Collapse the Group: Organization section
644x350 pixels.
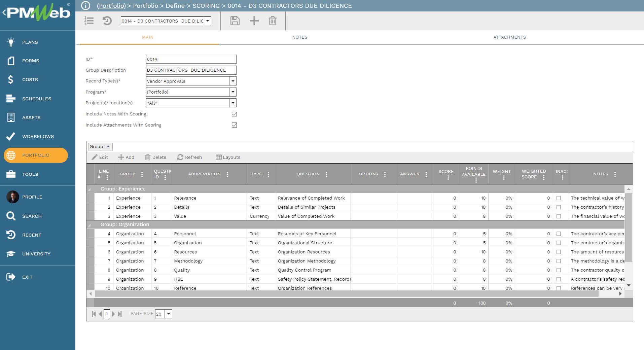coord(90,225)
